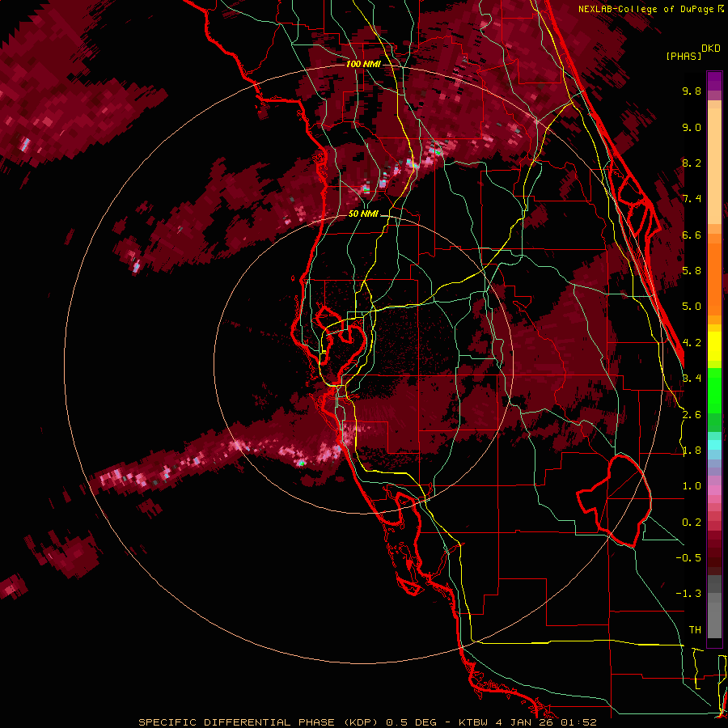Click the KTBW radar site identifier

475,722
